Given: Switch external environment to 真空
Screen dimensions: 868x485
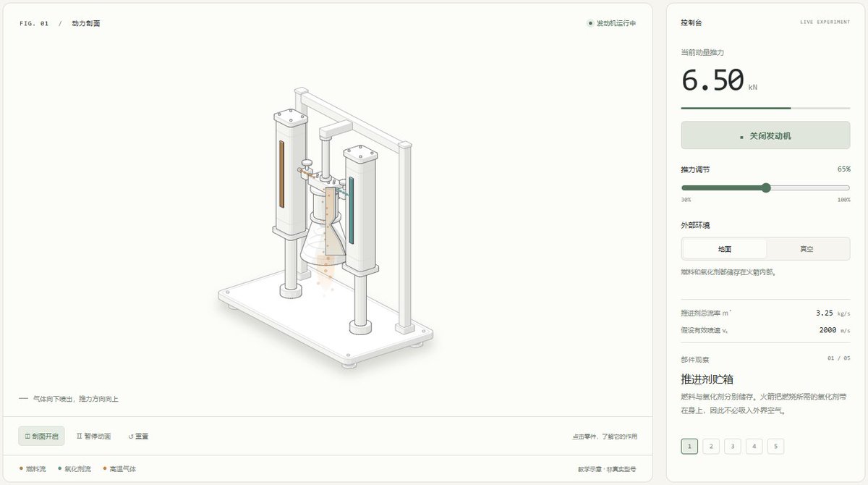Looking at the screenshot, I should tap(807, 249).
